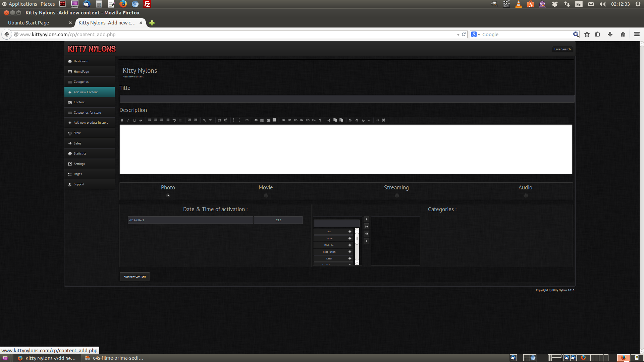The width and height of the screenshot is (644, 362).
Task: Select the Photo content type
Action: click(x=168, y=196)
